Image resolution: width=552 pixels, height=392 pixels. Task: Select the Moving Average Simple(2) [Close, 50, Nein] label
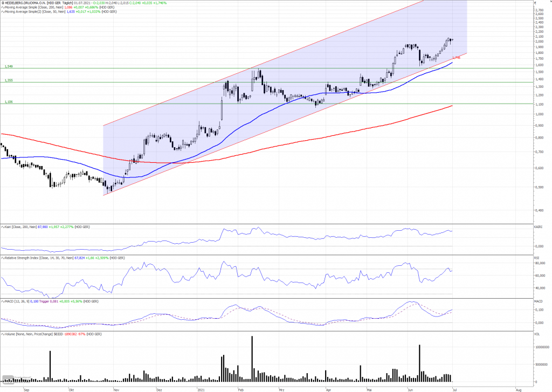tap(35, 12)
